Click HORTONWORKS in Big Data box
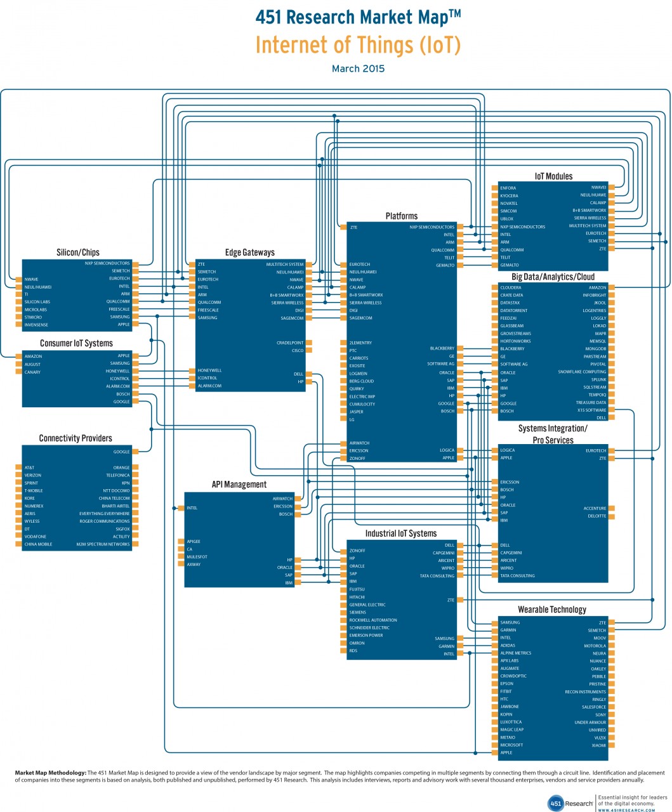The height and width of the screenshot is (812, 672). point(515,341)
